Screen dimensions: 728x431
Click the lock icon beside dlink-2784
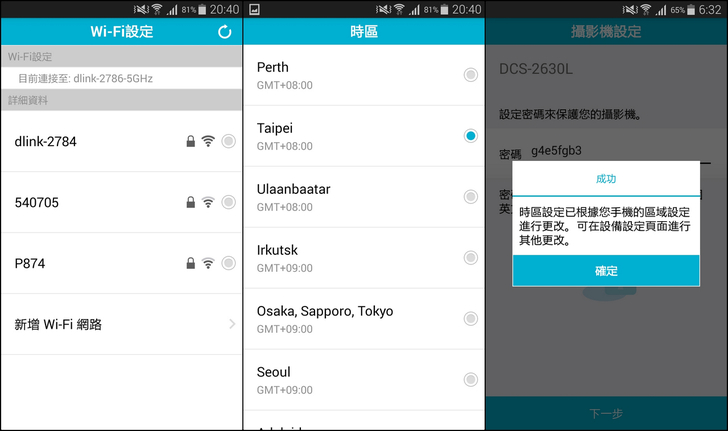click(190, 141)
